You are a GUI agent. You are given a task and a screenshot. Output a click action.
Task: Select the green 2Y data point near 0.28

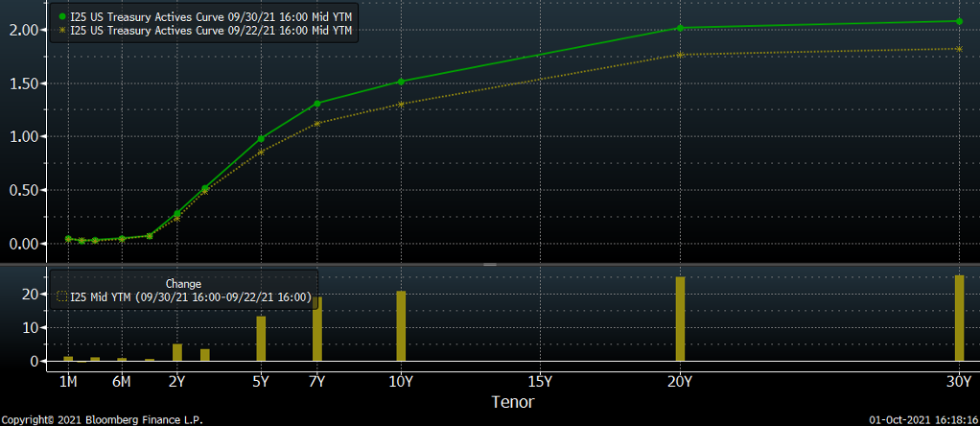click(x=176, y=213)
